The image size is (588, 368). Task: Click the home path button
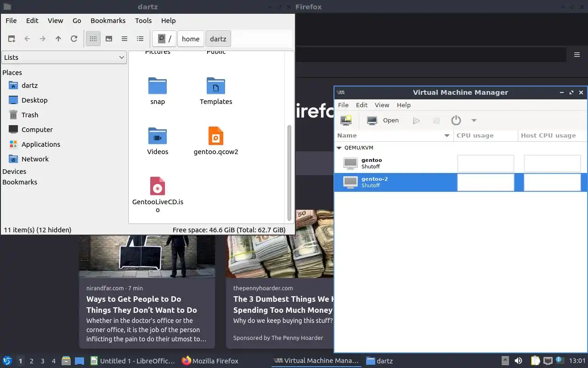pos(191,39)
